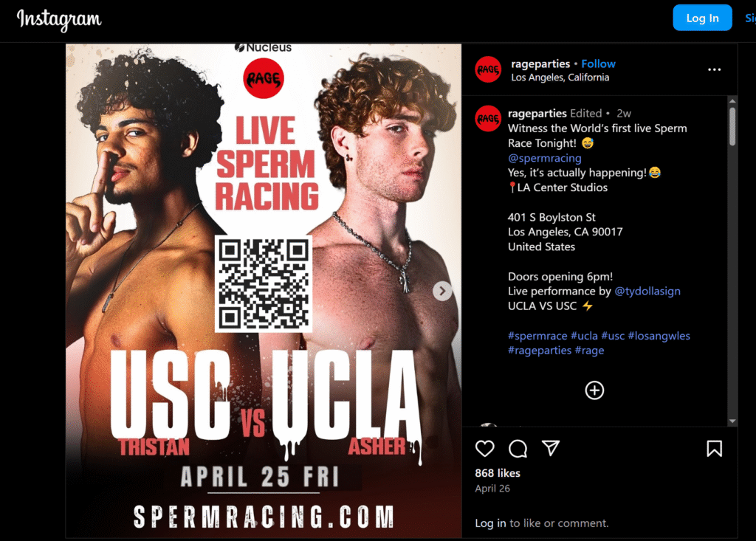
Task: Open Los Angeles, California location link
Action: tap(560, 77)
